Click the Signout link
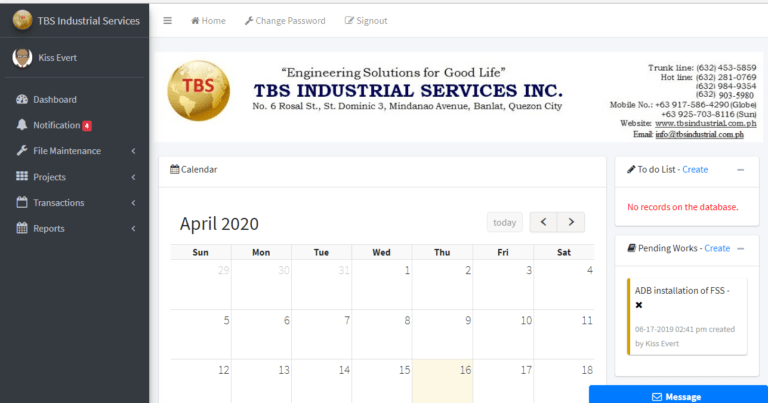 click(366, 20)
